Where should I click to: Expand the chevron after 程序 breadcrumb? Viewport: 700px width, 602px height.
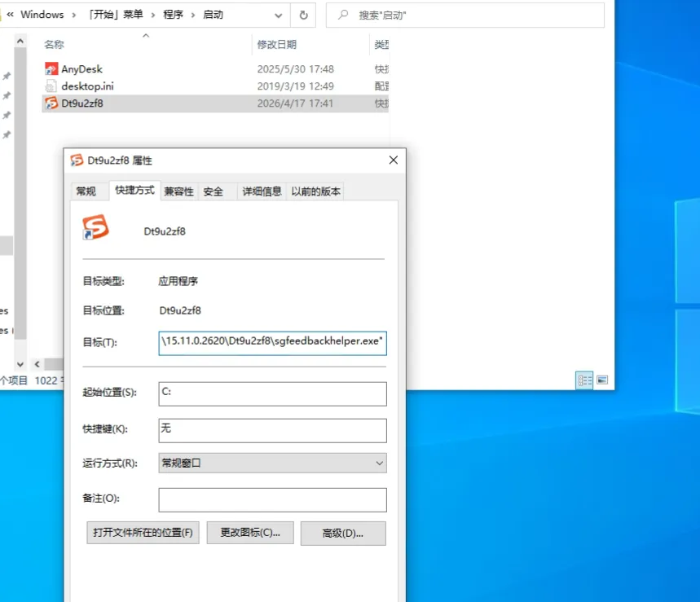[193, 15]
